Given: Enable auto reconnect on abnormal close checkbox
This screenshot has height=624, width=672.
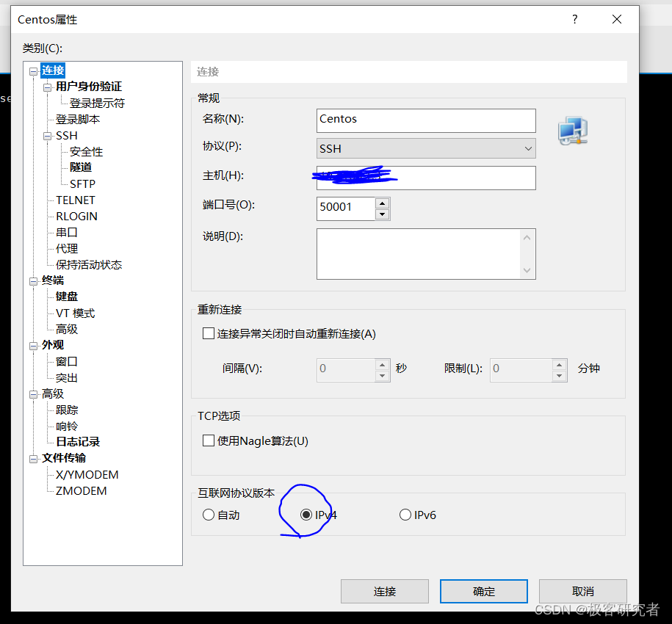Looking at the screenshot, I should [209, 333].
